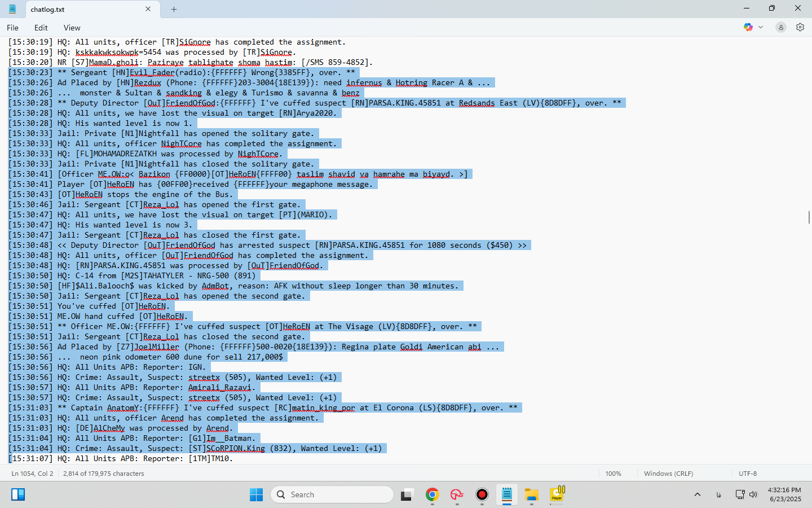Click 'Amirali_Razavi' reporter name
Screen dimensions: 812x508
click(x=219, y=388)
